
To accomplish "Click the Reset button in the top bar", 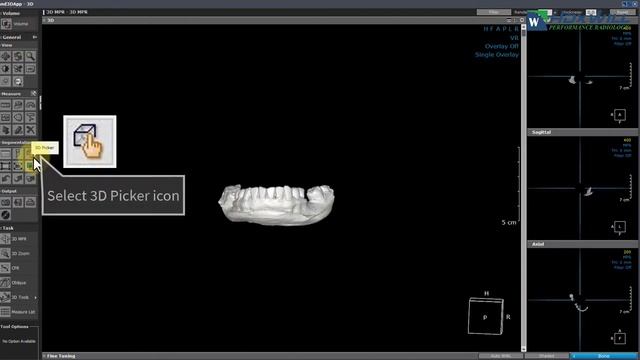I will (x=622, y=12).
